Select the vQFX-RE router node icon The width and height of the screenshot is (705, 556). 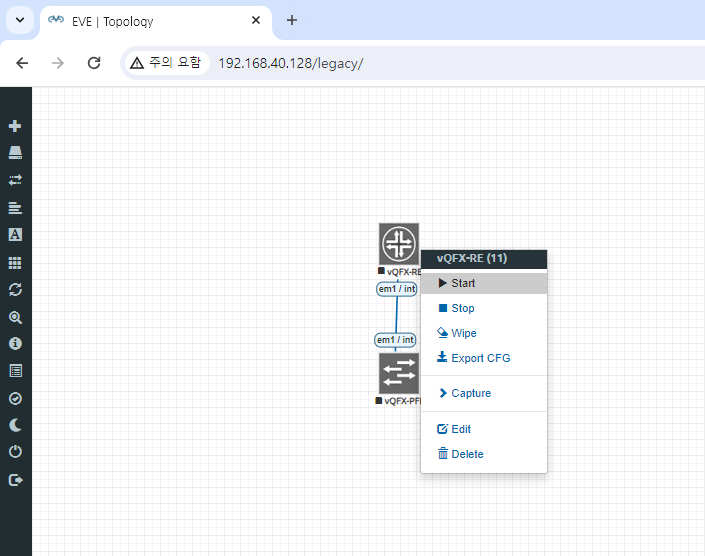399,244
